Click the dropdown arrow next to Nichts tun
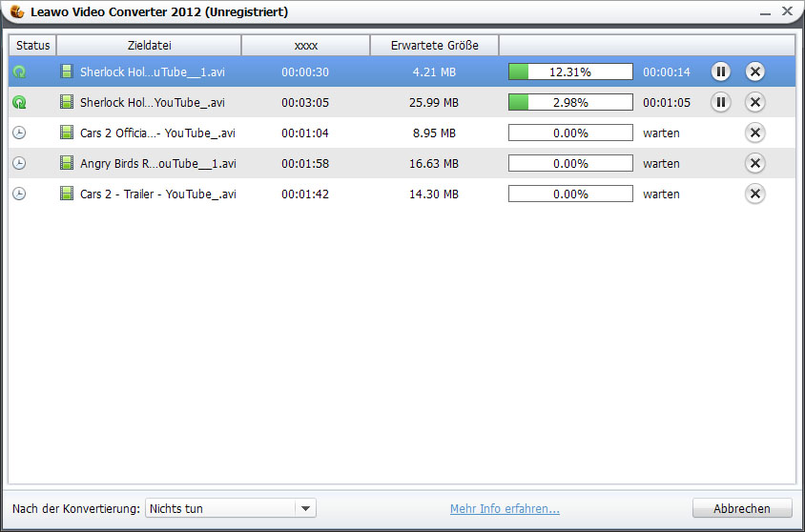The height and width of the screenshot is (532, 805). (305, 508)
